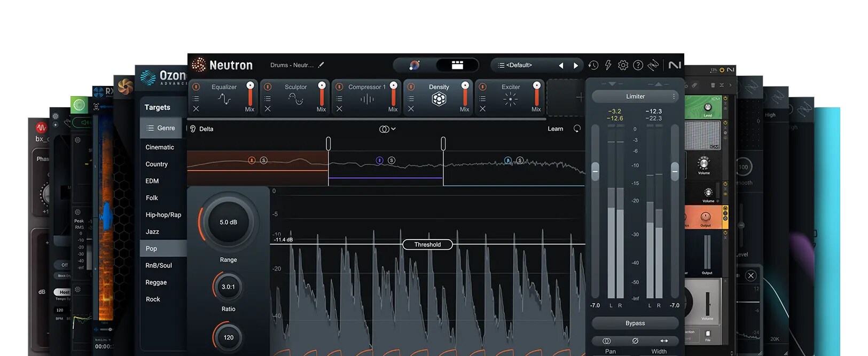This screenshot has width=868, height=356.
Task: Choose Hip-hop/Rap genre in Ozone
Action: point(163,215)
